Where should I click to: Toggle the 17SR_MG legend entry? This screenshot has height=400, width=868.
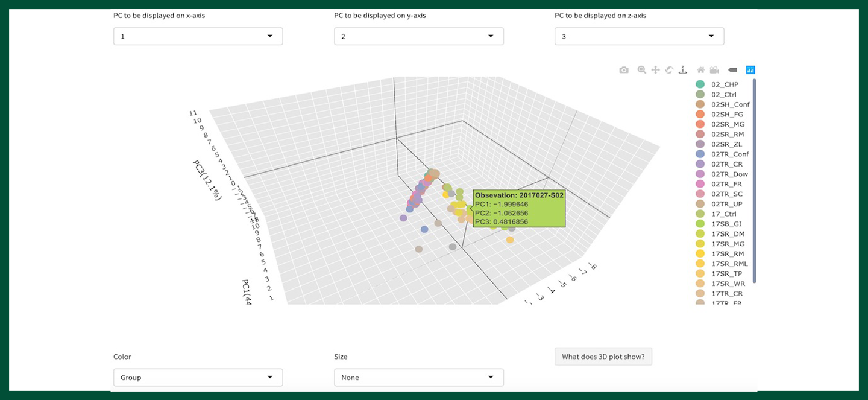point(720,244)
